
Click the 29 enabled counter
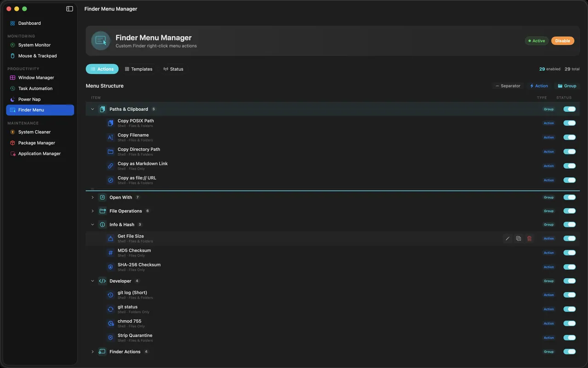click(550, 69)
